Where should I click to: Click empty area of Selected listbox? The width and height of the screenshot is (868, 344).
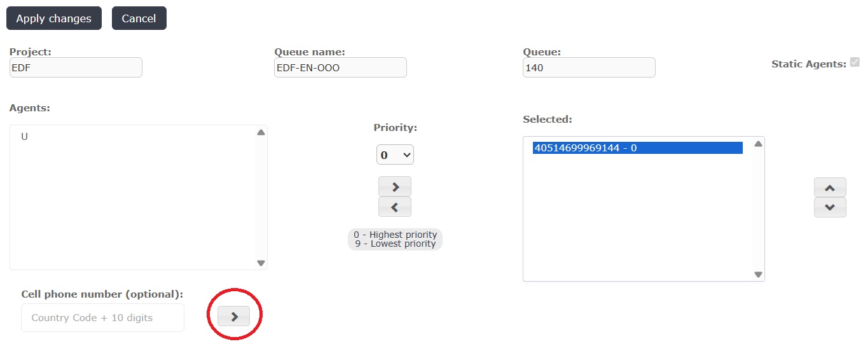[637, 223]
